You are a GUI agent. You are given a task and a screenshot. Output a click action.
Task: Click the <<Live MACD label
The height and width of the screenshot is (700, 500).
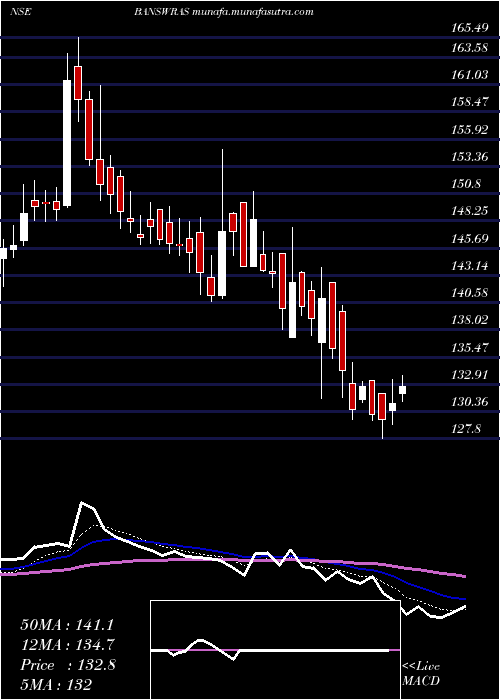(421, 674)
